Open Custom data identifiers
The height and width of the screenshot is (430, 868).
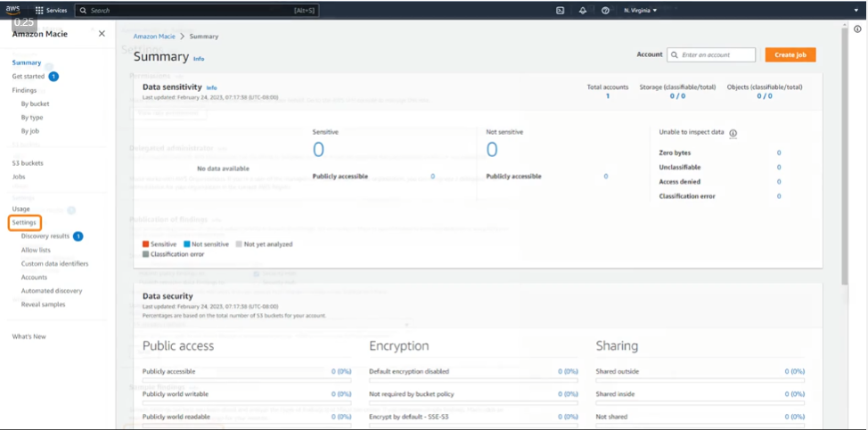coord(54,264)
